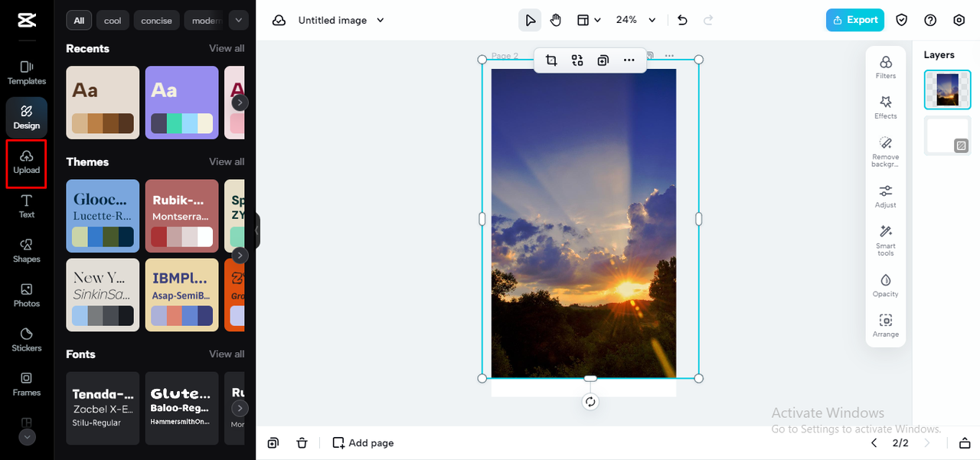The width and height of the screenshot is (980, 460).
Task: Open the Opacity control
Action: (886, 285)
